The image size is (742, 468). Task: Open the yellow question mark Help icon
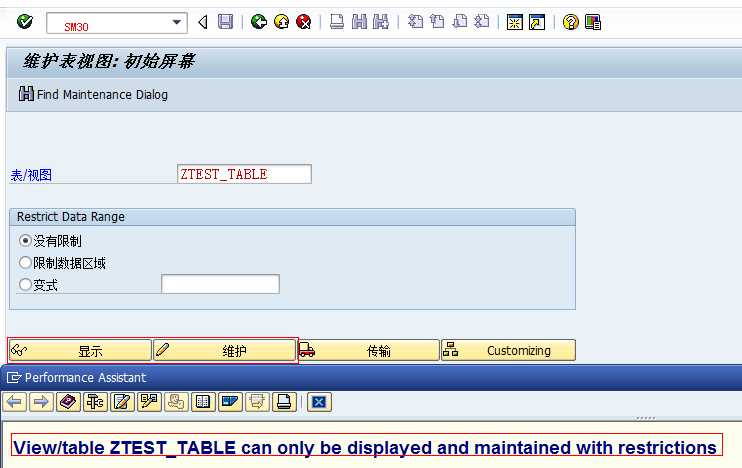coord(570,22)
